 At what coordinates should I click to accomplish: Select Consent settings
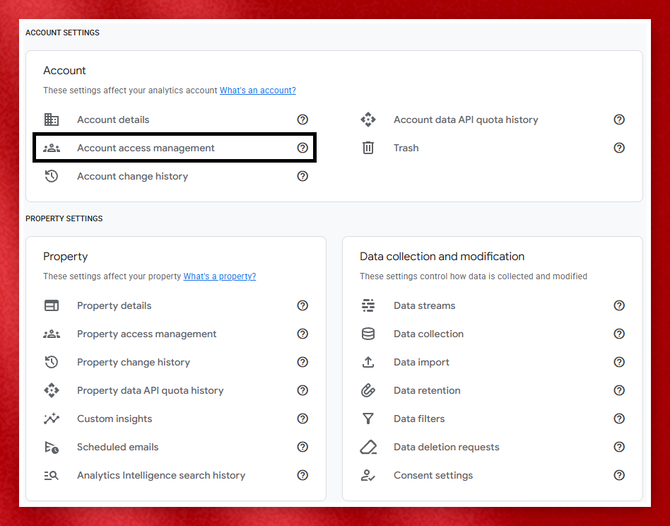tap(433, 475)
